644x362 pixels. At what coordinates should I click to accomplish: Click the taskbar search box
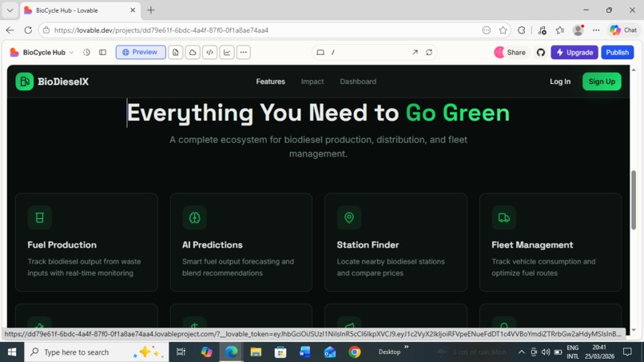[x=97, y=352]
